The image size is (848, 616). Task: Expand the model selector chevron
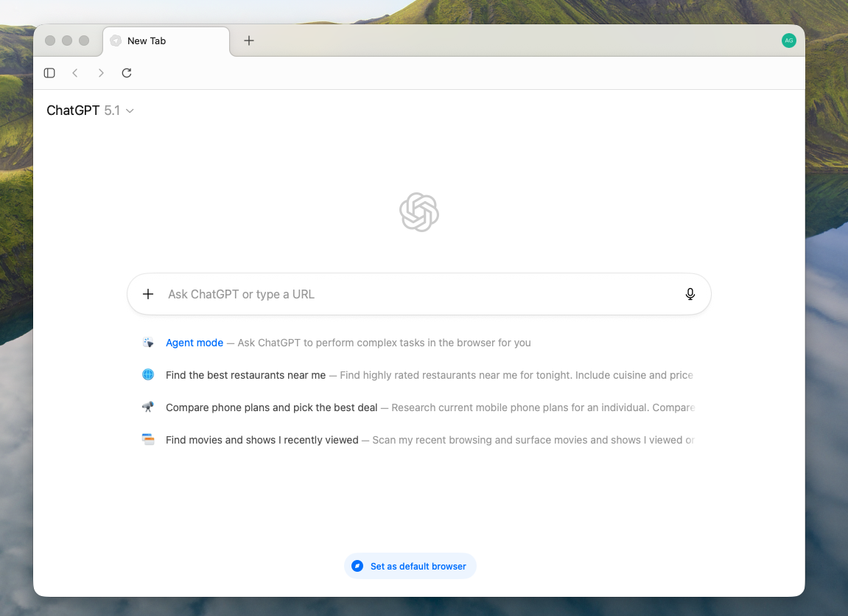click(130, 111)
